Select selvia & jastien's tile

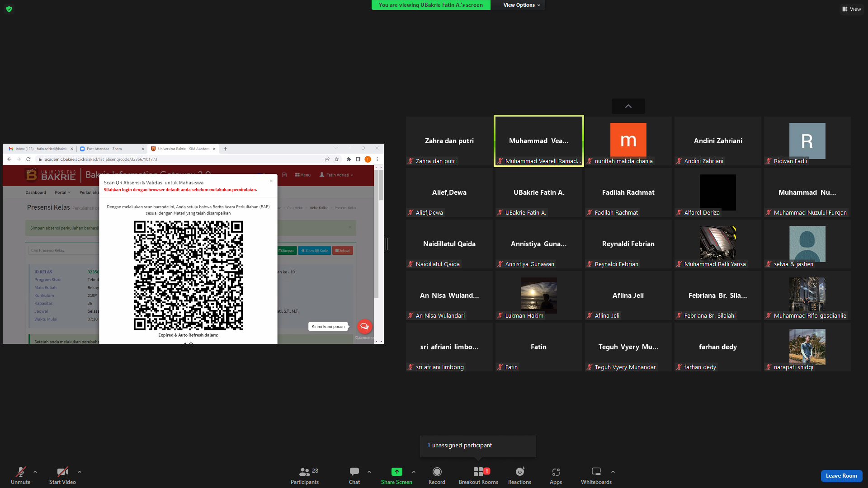(807, 244)
